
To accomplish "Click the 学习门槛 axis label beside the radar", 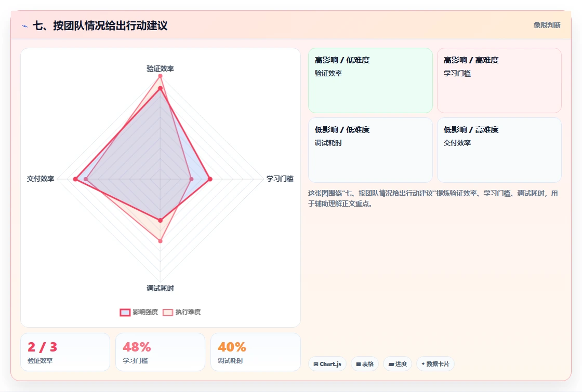I will coord(280,179).
